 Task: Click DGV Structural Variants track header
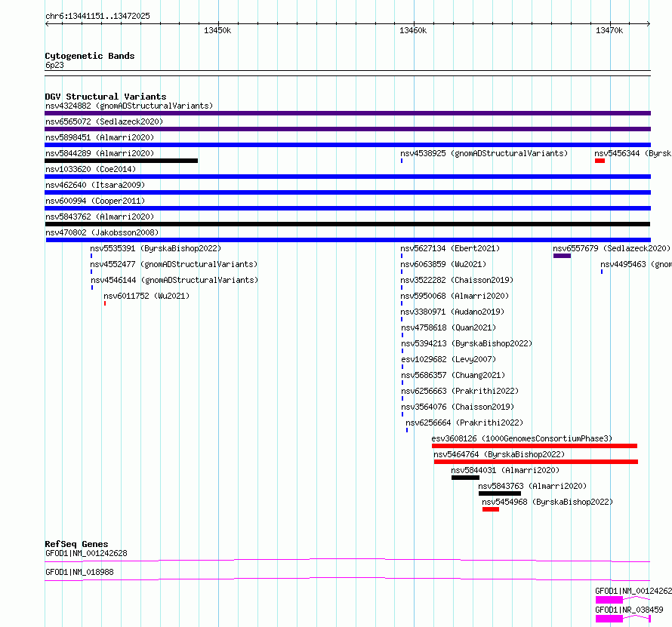[106, 97]
